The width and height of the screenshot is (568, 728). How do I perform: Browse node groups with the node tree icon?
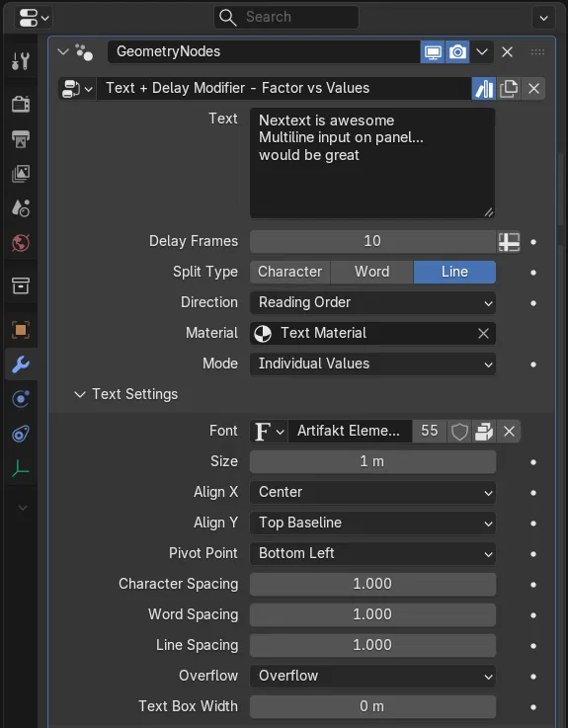pos(77,88)
